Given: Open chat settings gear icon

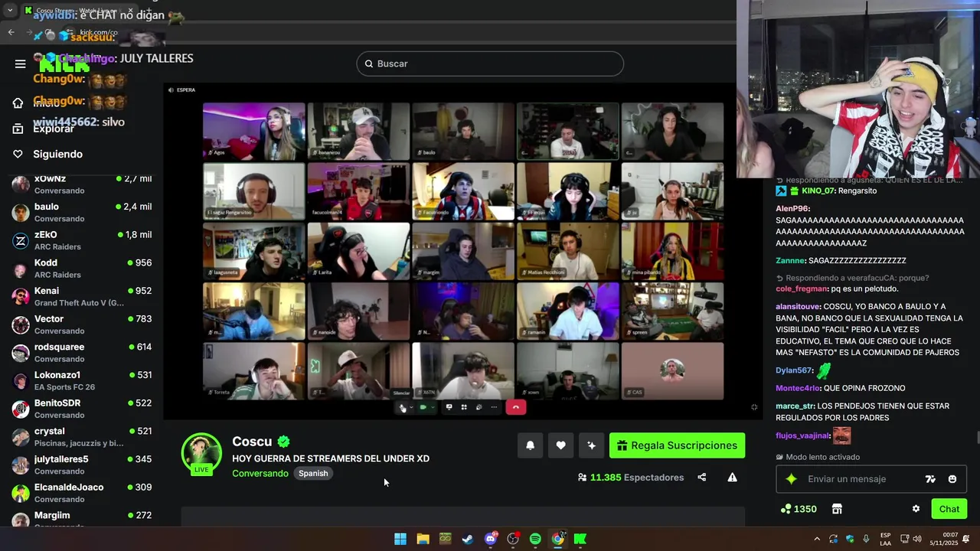Looking at the screenshot, I should point(916,509).
